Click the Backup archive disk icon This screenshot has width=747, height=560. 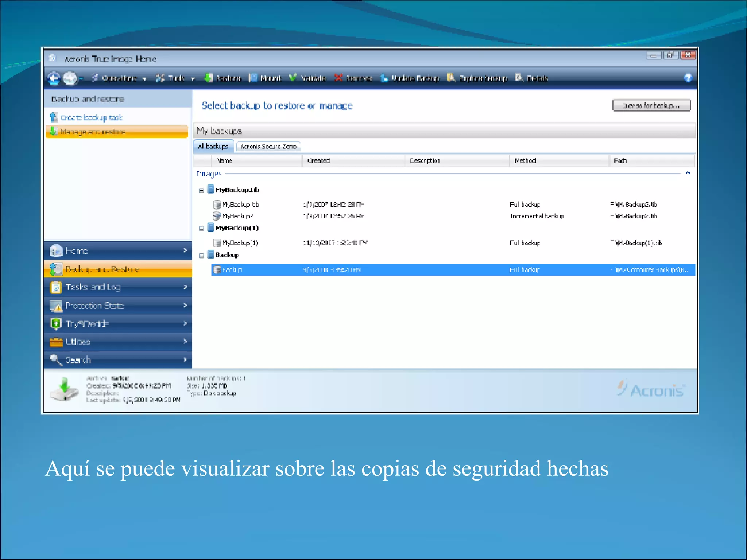(210, 254)
